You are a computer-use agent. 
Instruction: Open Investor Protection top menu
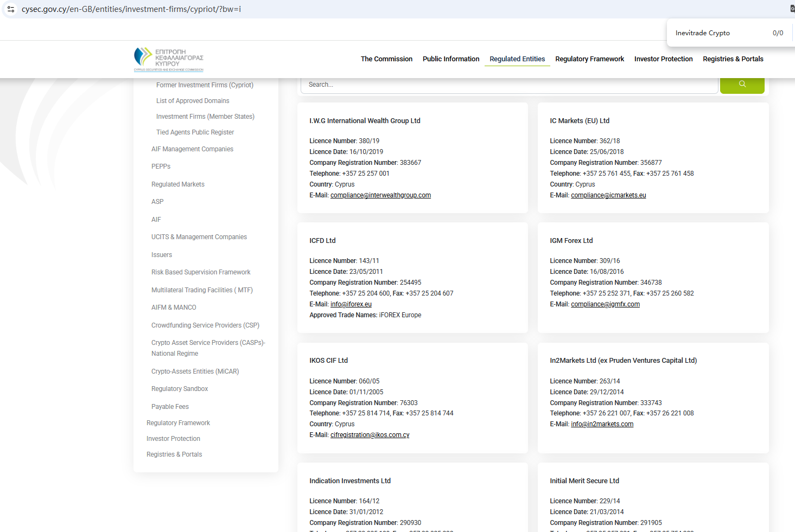663,59
